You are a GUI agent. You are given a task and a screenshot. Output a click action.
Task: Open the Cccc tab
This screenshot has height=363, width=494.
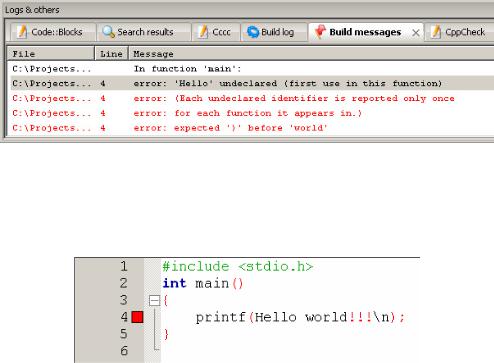coord(216,32)
